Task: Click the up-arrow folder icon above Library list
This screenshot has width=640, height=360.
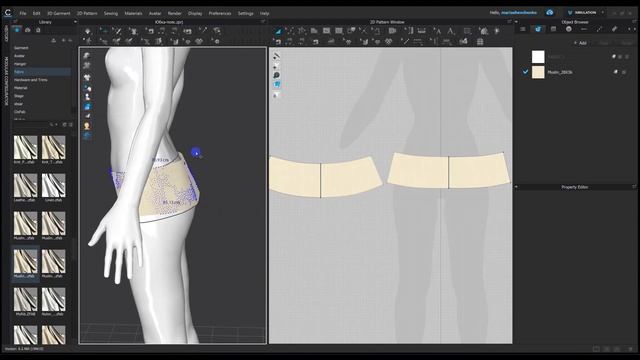Action: 53,40
